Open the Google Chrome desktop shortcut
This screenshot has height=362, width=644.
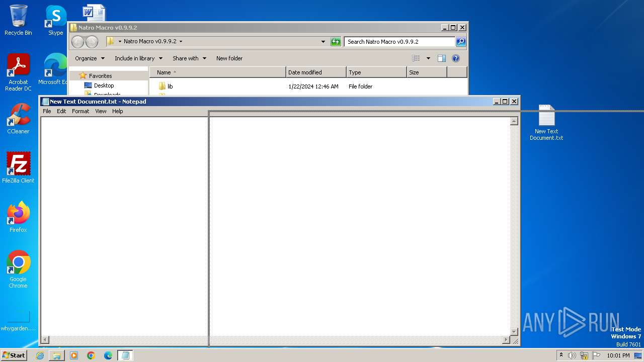click(x=18, y=269)
